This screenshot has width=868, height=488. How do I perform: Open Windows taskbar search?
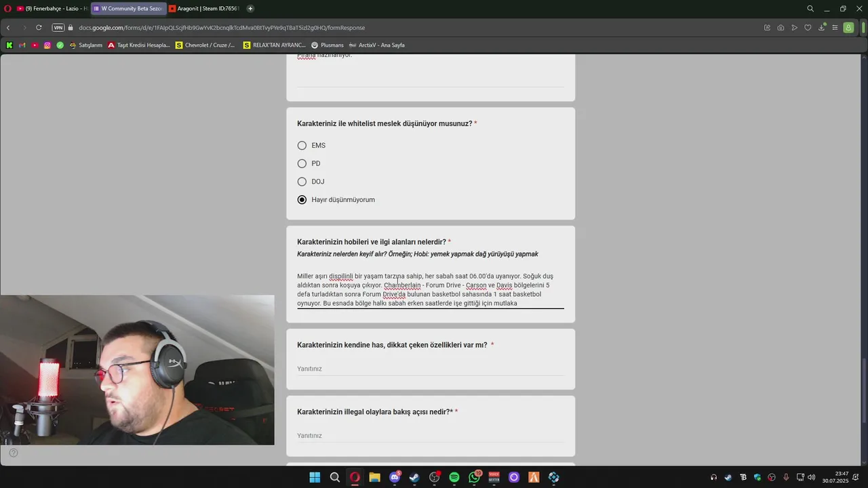tap(335, 477)
